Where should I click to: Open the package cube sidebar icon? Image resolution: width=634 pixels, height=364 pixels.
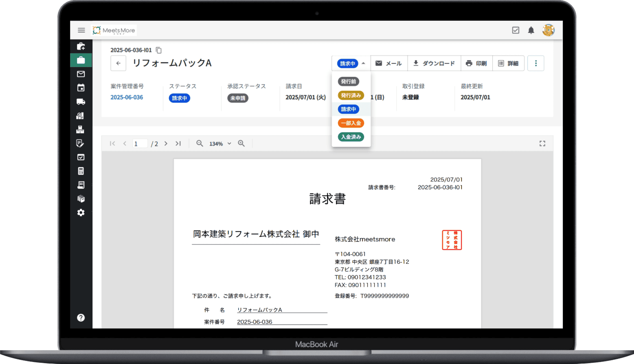81,199
